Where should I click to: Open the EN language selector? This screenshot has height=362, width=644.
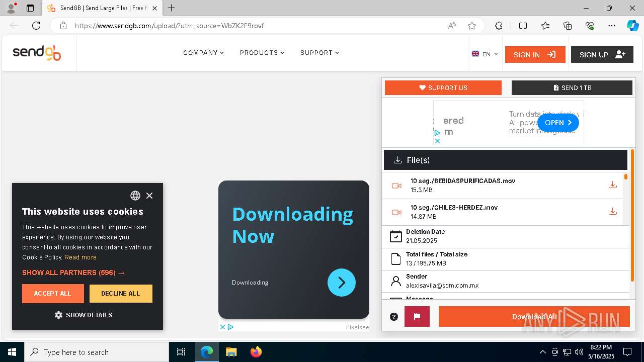(485, 54)
